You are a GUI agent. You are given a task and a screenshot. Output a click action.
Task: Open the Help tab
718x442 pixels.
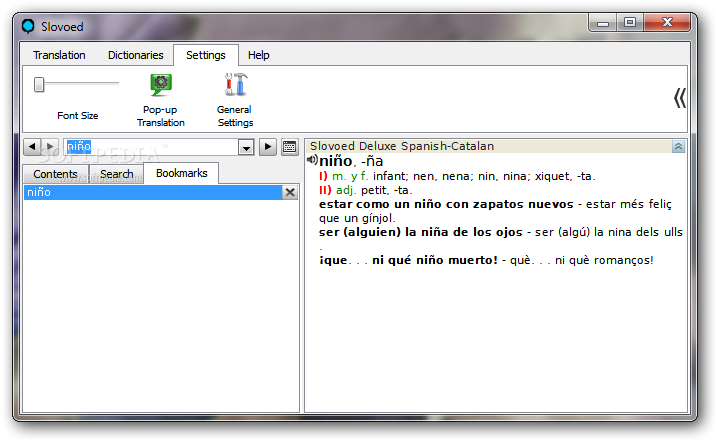tap(259, 55)
